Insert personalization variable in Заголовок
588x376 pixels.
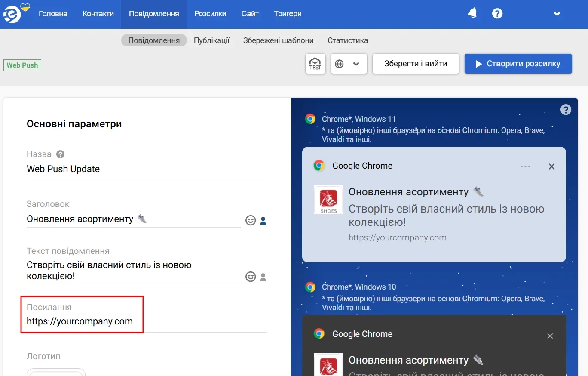coord(263,221)
